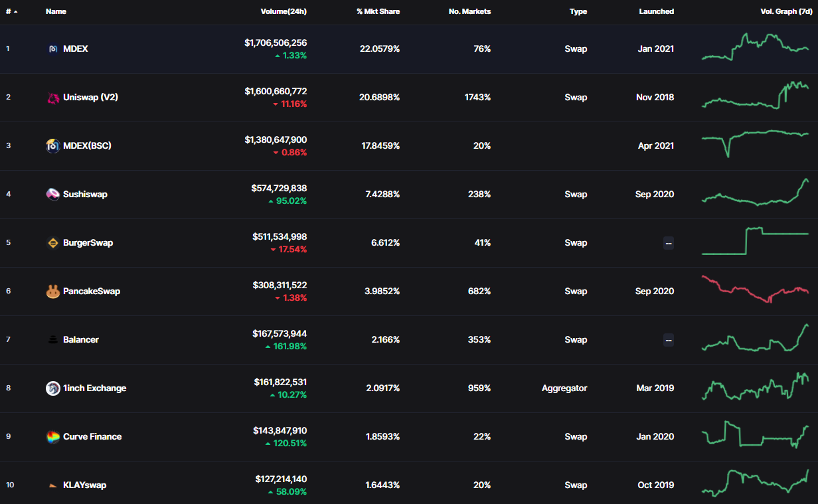Click the volume value $1,380,647,900

[276, 139]
